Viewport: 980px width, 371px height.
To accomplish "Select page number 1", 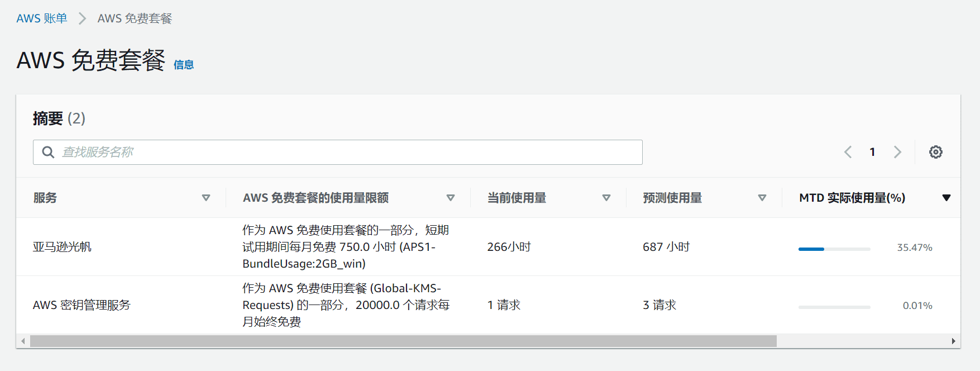I will [872, 152].
